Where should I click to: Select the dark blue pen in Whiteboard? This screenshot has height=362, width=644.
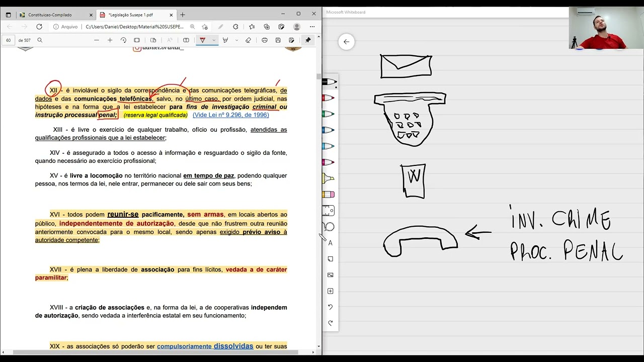pos(329,130)
